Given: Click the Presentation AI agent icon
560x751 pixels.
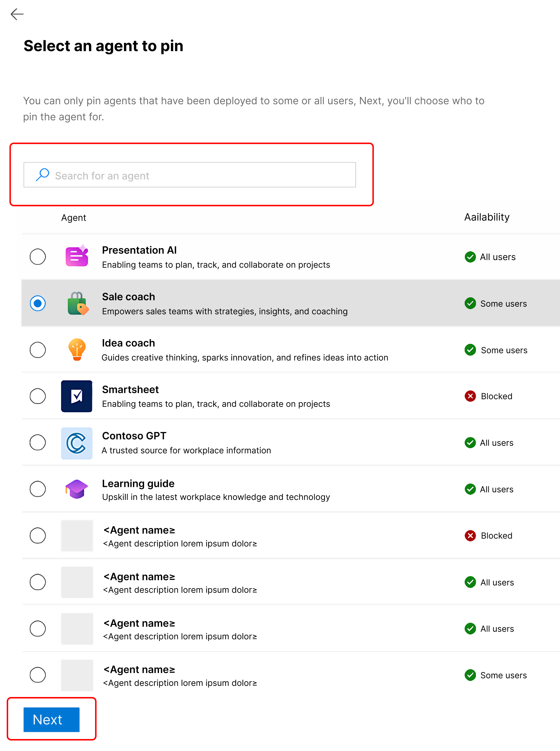Looking at the screenshot, I should [77, 256].
